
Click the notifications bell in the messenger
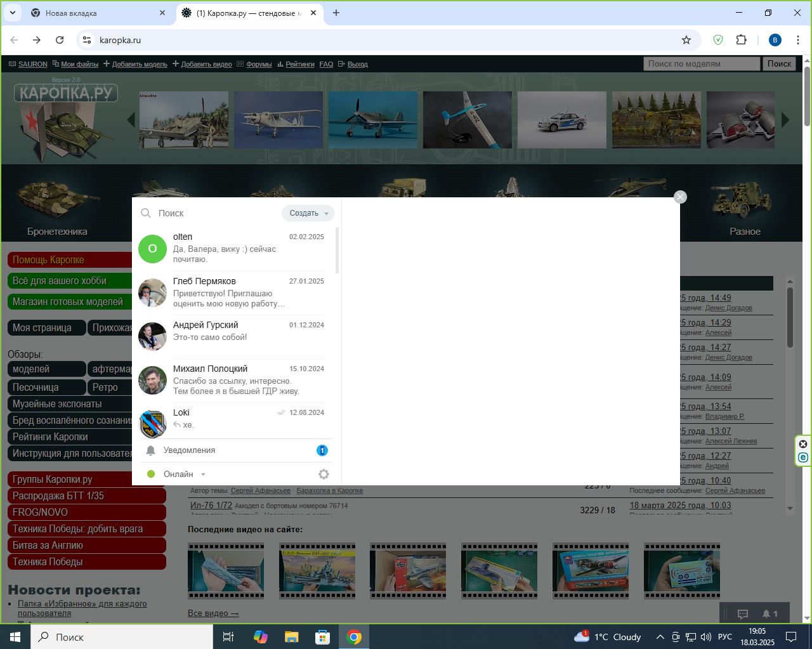150,450
